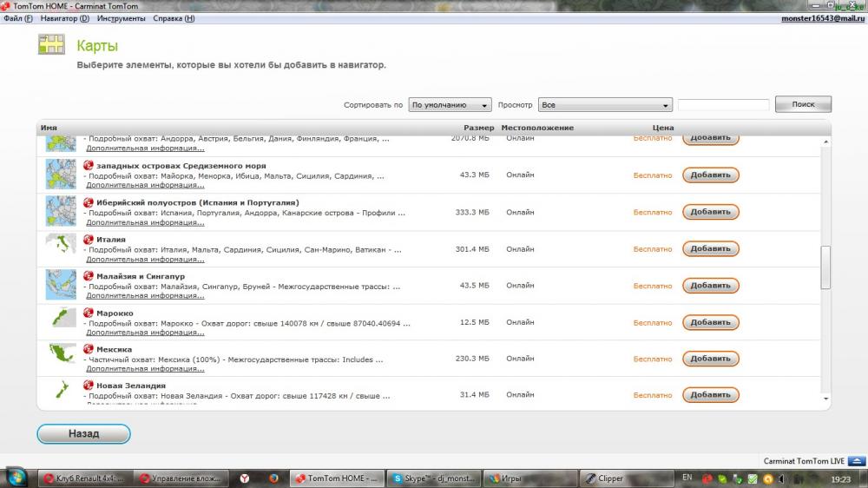Click the Windows Start button
The width and height of the screenshot is (868, 488).
pyautogui.click(x=16, y=478)
